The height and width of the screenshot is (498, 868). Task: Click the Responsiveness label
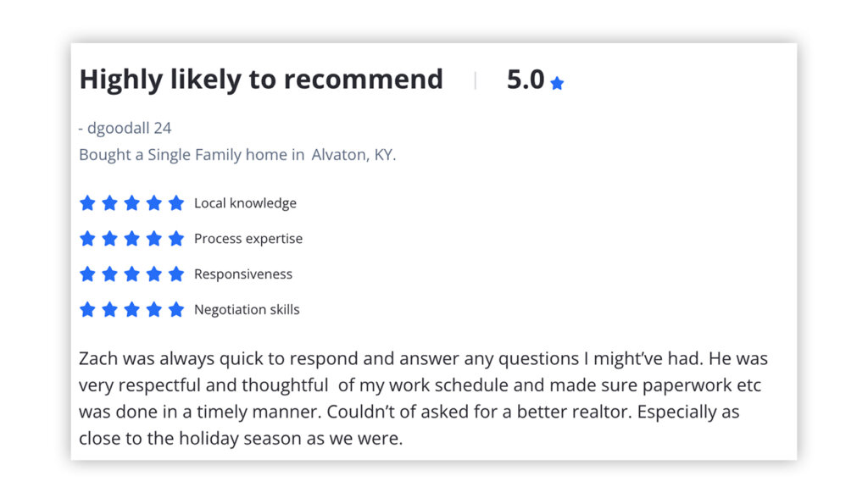pos(243,274)
